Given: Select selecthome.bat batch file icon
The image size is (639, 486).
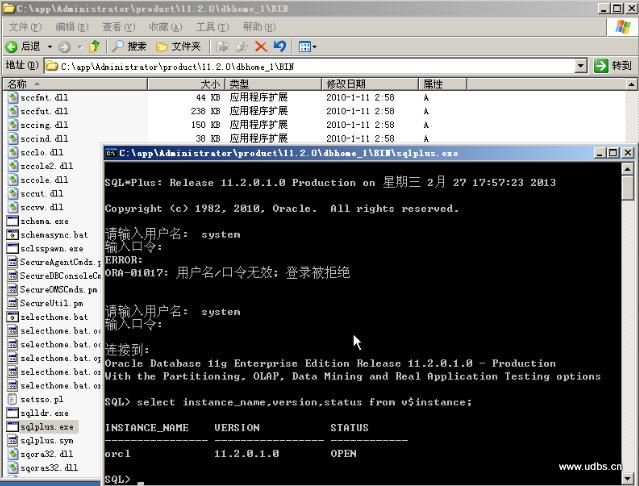Looking at the screenshot, I should click(13, 317).
